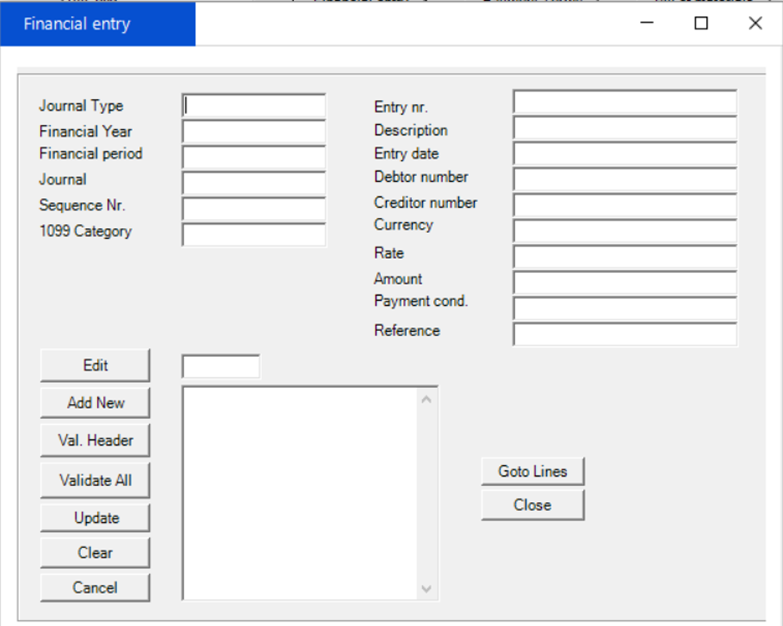The image size is (783, 626).
Task: Click the list box scroll up arrow
Action: point(426,399)
